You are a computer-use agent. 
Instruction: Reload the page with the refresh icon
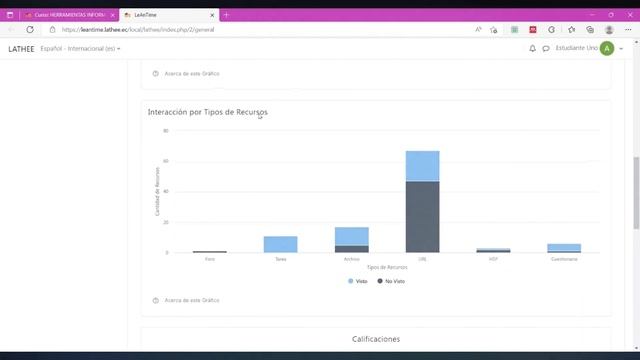[30, 30]
